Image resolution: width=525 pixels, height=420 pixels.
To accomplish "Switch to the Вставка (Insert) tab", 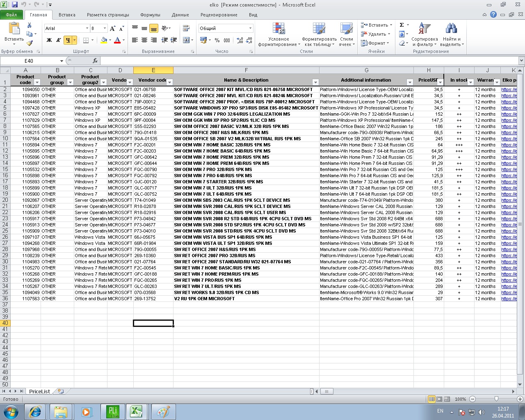I will [67, 15].
